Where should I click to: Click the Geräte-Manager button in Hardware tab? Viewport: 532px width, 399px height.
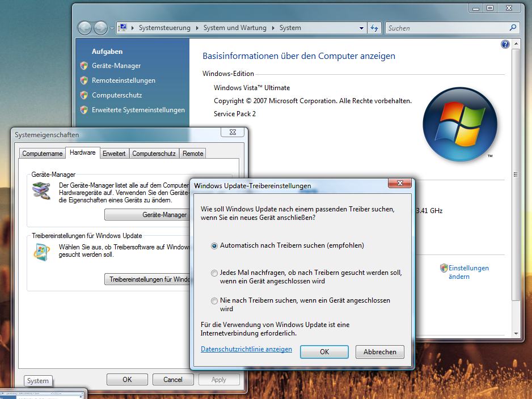pyautogui.click(x=147, y=215)
